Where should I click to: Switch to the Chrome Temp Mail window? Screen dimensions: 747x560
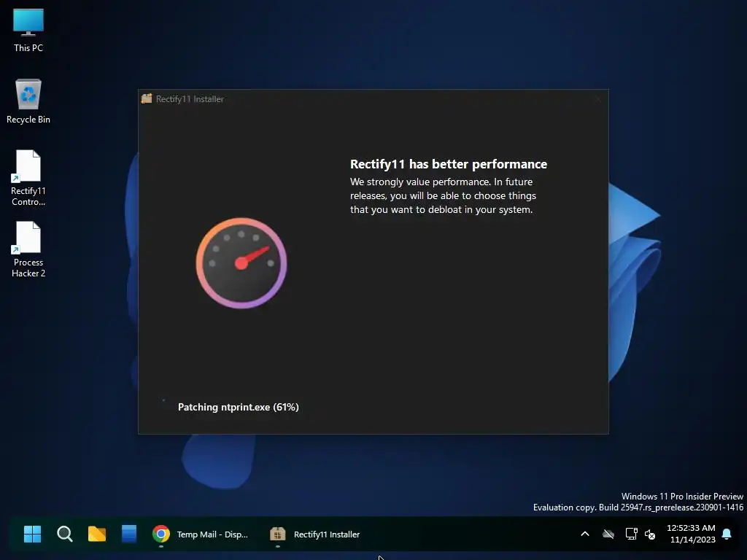[201, 534]
